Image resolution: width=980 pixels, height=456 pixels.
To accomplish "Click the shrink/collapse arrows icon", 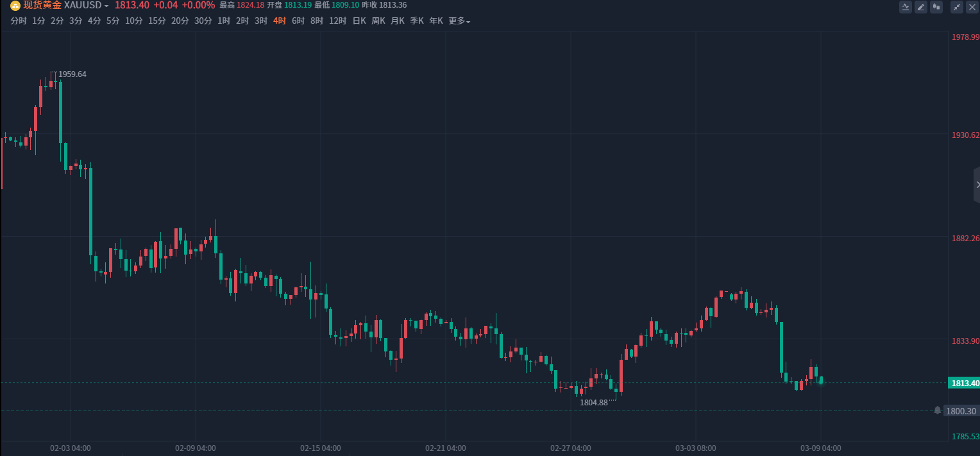I will tap(957, 7).
